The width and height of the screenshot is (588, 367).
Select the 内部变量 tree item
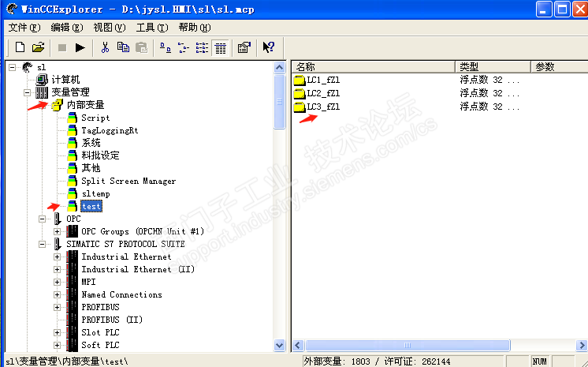pyautogui.click(x=85, y=105)
